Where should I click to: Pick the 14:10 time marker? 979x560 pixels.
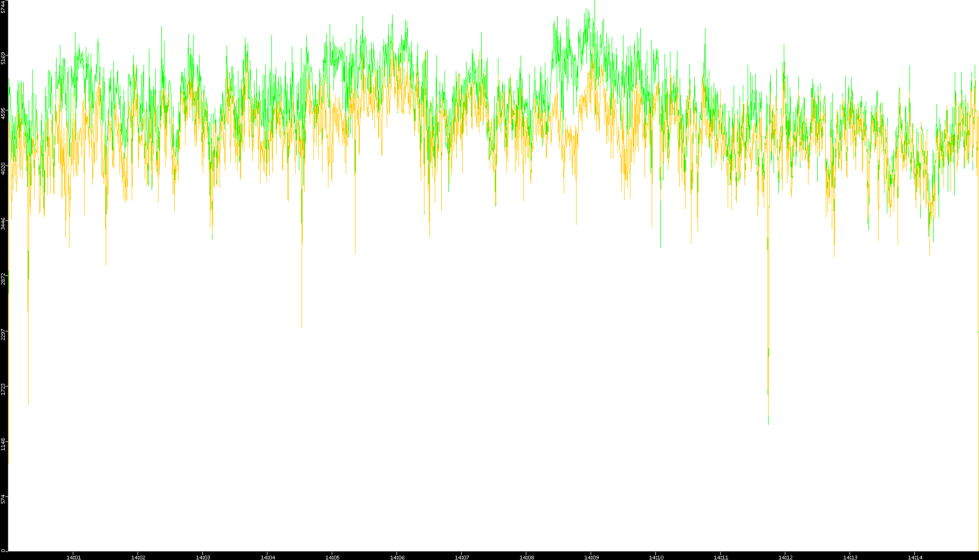[656, 557]
